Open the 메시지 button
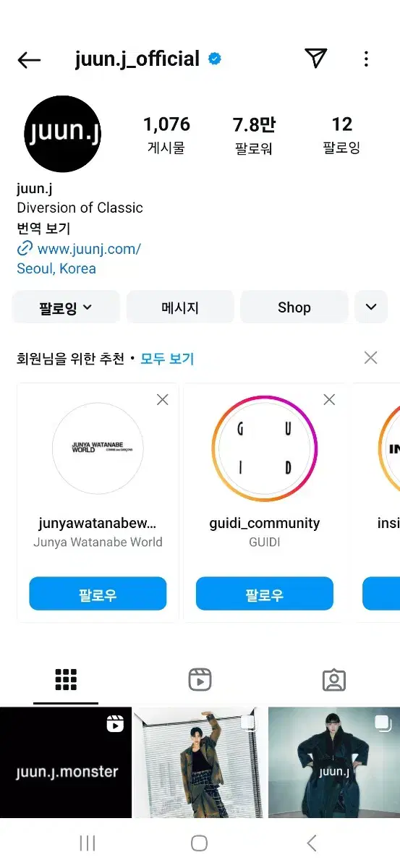Image resolution: width=400 pixels, height=868 pixels. [180, 307]
